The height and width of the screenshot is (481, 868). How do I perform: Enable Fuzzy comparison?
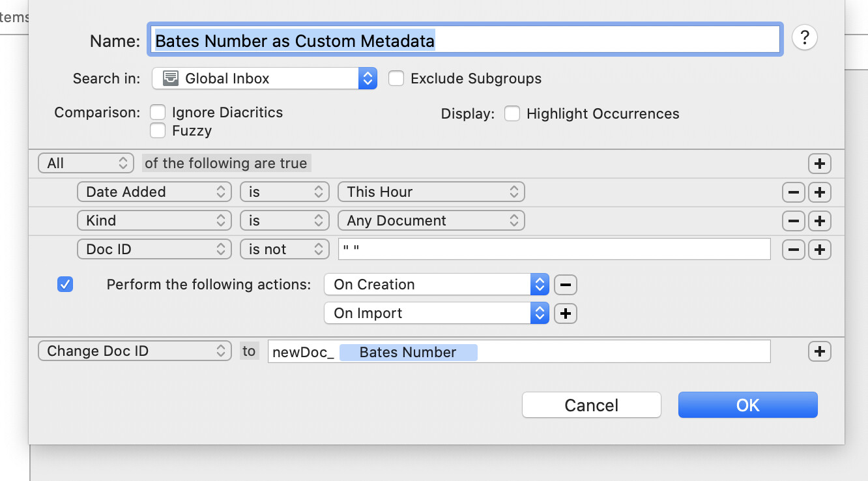click(158, 131)
